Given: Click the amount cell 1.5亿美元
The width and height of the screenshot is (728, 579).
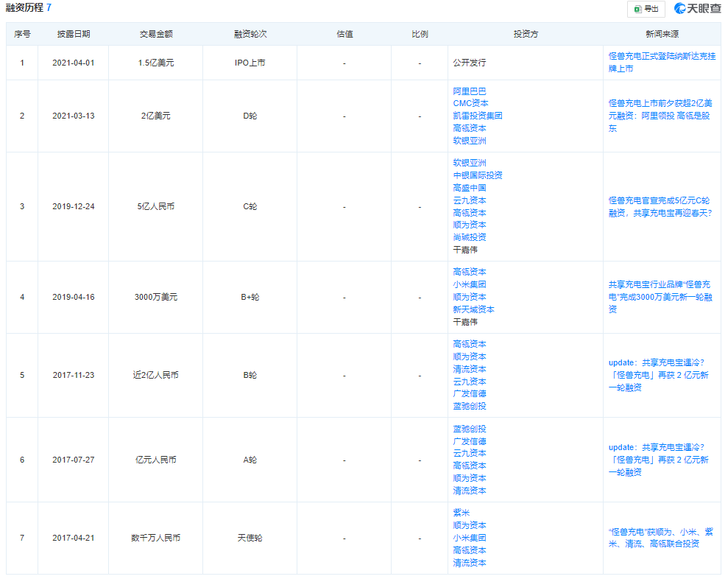Looking at the screenshot, I should [156, 63].
